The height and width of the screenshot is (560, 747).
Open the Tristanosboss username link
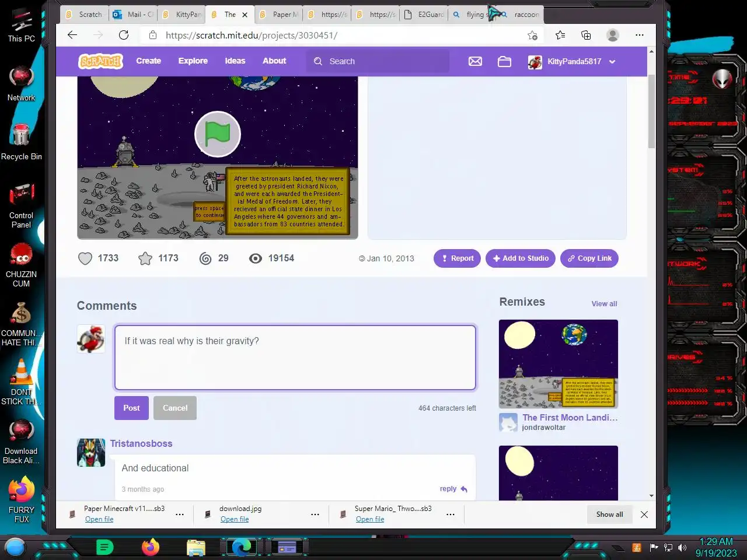tap(141, 443)
